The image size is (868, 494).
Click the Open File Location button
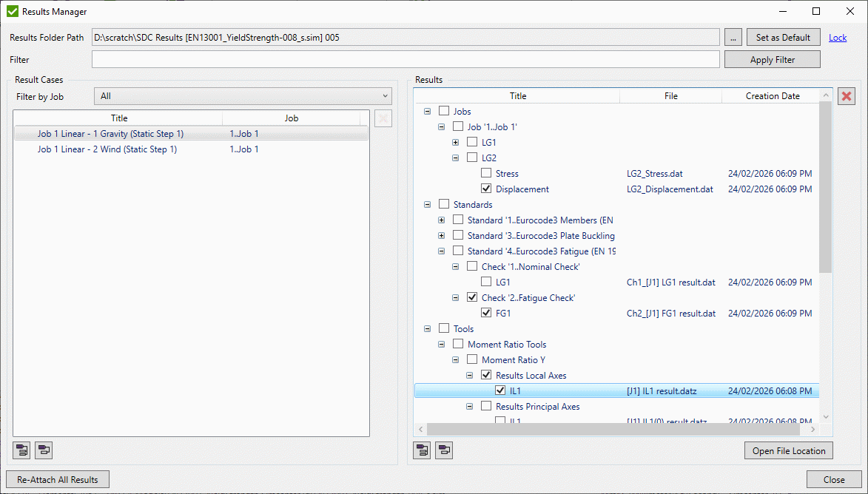tap(788, 451)
